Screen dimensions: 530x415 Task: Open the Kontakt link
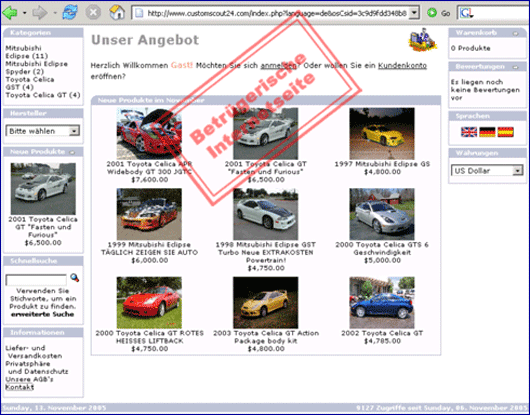[x=20, y=387]
